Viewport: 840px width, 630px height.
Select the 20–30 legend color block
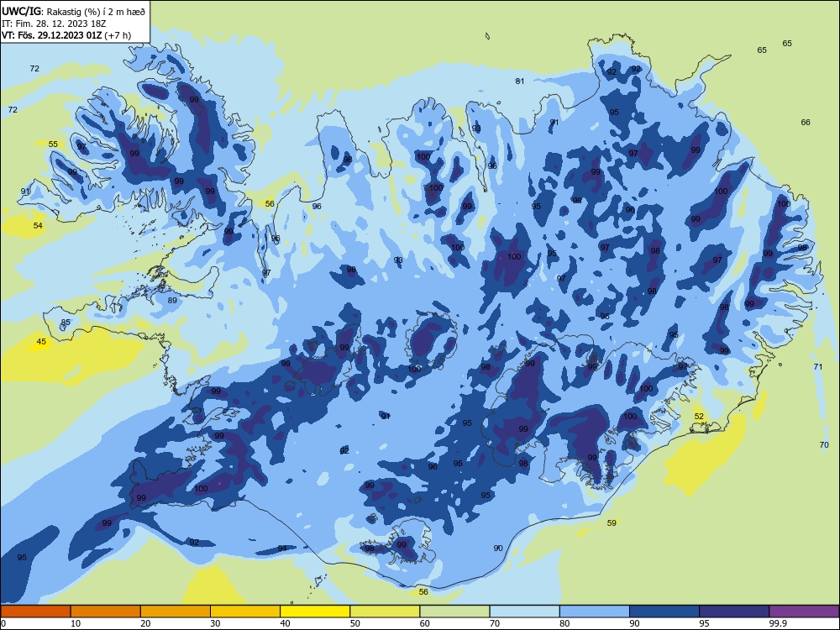[x=176, y=612]
